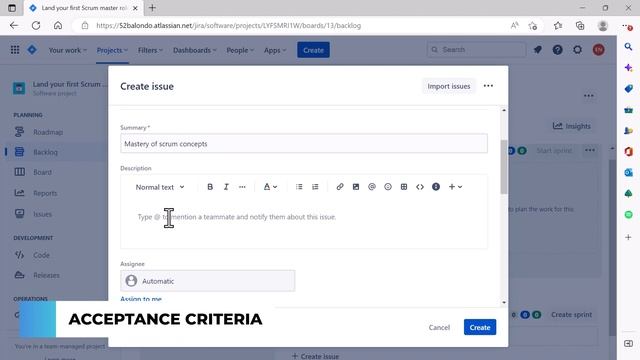Open a new browser tab
Image resolution: width=640 pixels, height=360 pixels.
[152, 8]
